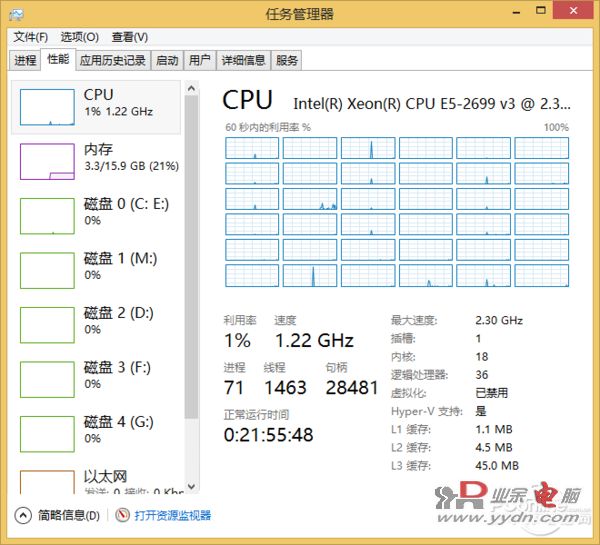Select the 以太网 network graph thumbnail
This screenshot has height=545, width=600.
(x=47, y=482)
